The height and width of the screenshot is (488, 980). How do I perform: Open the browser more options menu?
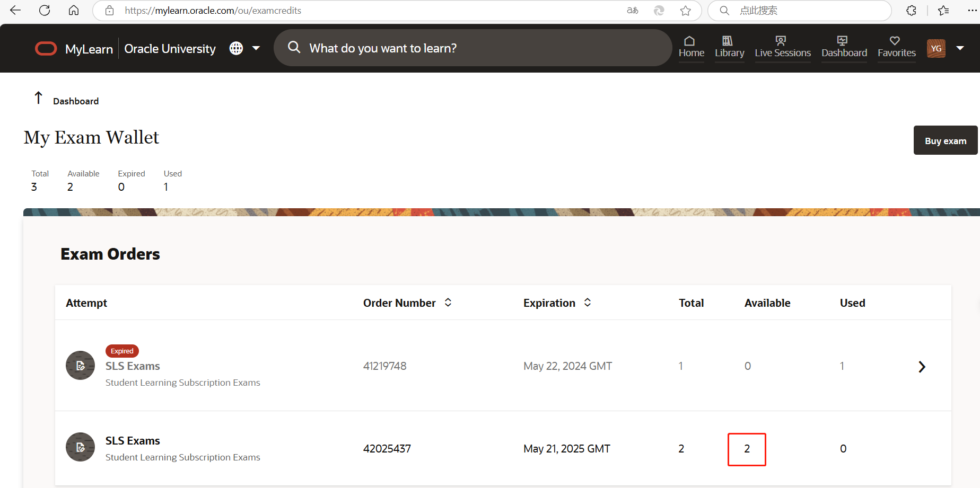click(x=972, y=11)
